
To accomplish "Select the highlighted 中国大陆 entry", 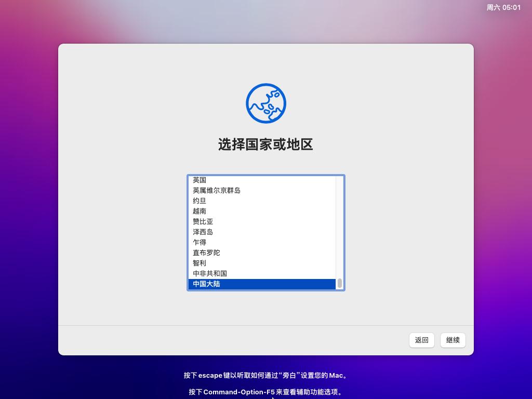I will coord(206,284).
